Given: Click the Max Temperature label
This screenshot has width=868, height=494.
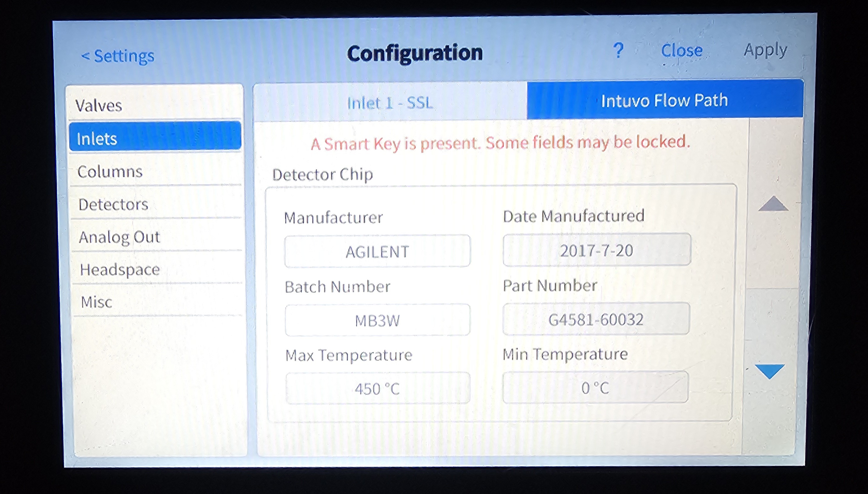Looking at the screenshot, I should pos(349,355).
